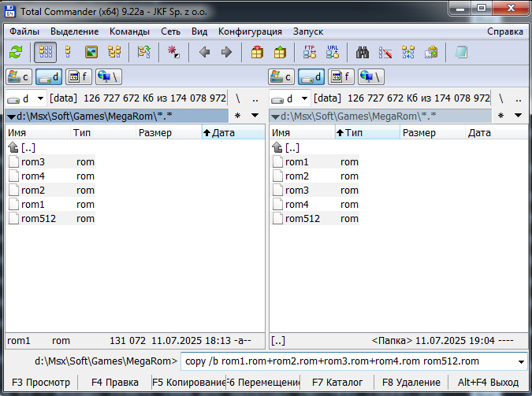The height and width of the screenshot is (396, 532).
Task: Click F8 Удаление button
Action: pyautogui.click(x=411, y=383)
